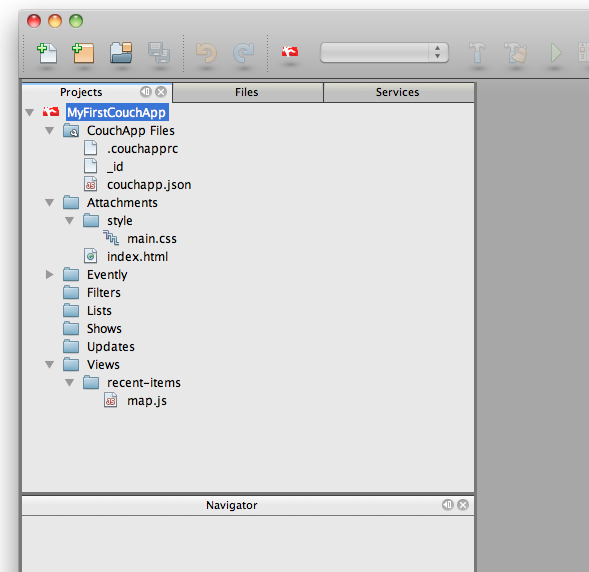Image resolution: width=589 pixels, height=572 pixels.
Task: Select the Filters folder label
Action: pos(104,293)
